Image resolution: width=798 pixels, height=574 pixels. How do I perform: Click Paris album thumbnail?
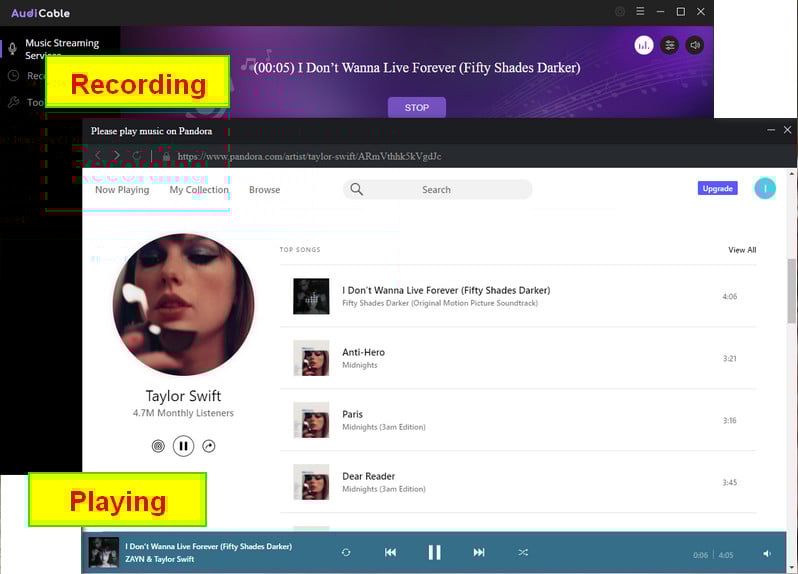[x=311, y=420]
